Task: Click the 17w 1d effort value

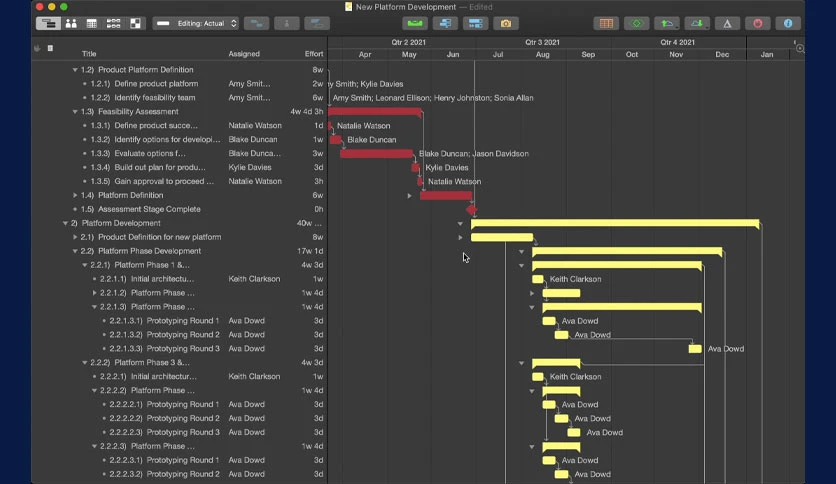Action: click(x=310, y=251)
